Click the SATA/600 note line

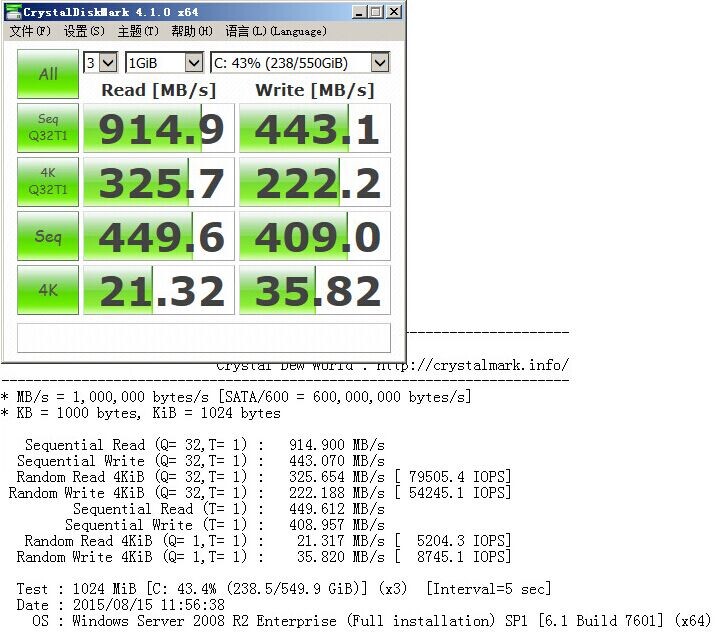pos(236,397)
